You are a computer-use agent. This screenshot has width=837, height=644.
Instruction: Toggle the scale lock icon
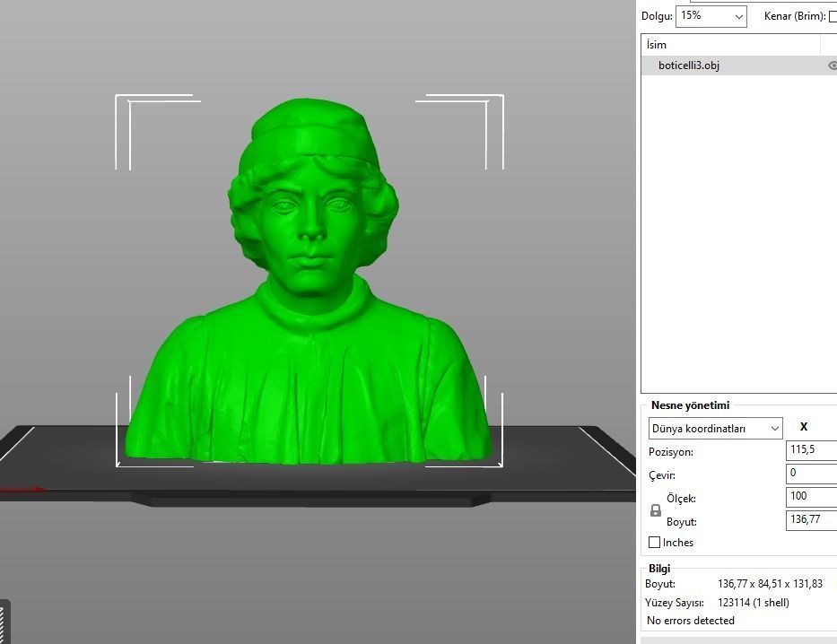[x=656, y=510]
